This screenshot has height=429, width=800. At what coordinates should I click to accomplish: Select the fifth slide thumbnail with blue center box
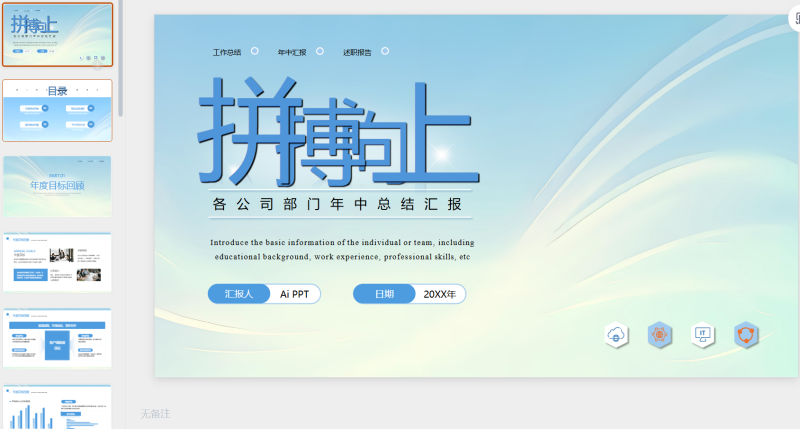click(x=57, y=338)
